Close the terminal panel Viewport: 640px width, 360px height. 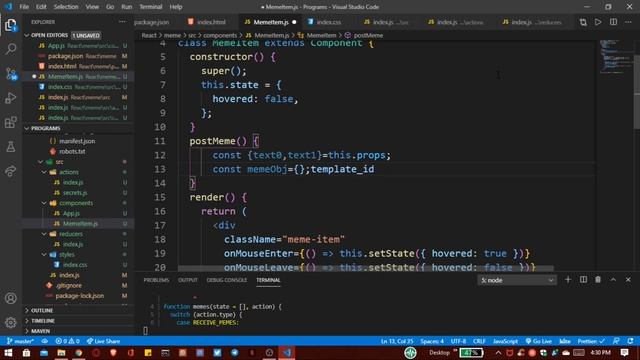point(628,280)
